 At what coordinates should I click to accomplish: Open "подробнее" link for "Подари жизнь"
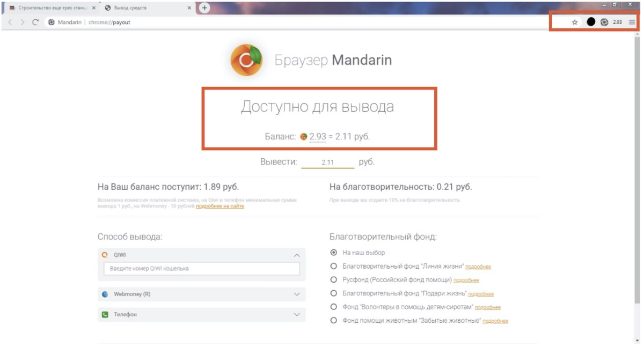(x=481, y=294)
